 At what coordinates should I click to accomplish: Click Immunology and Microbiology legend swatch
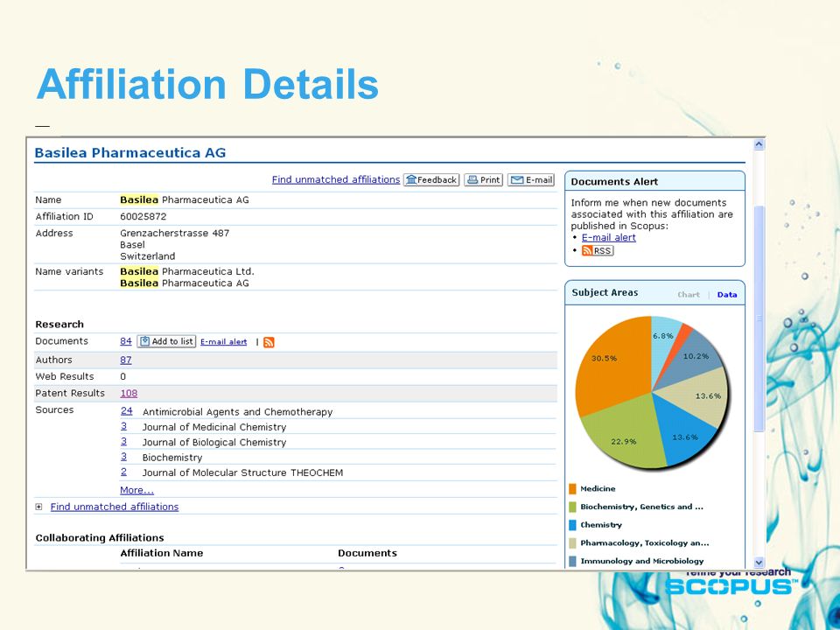[x=572, y=561]
